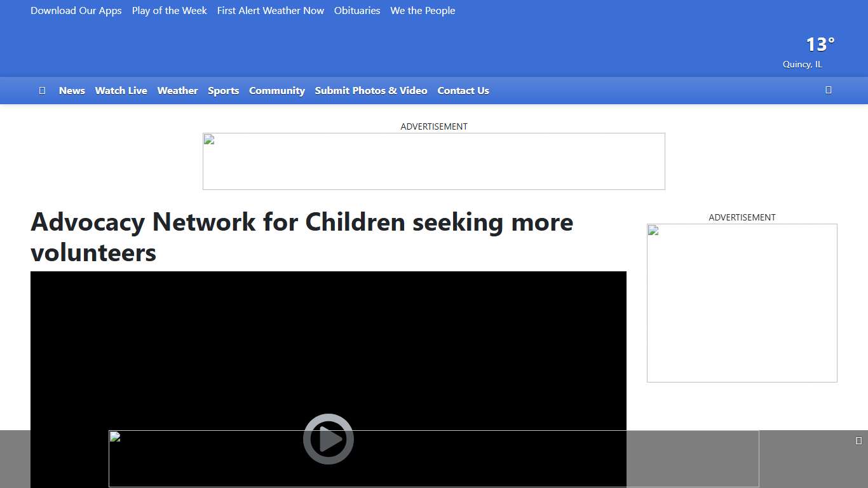868x488 pixels.
Task: Open the Sports section
Action: point(223,90)
